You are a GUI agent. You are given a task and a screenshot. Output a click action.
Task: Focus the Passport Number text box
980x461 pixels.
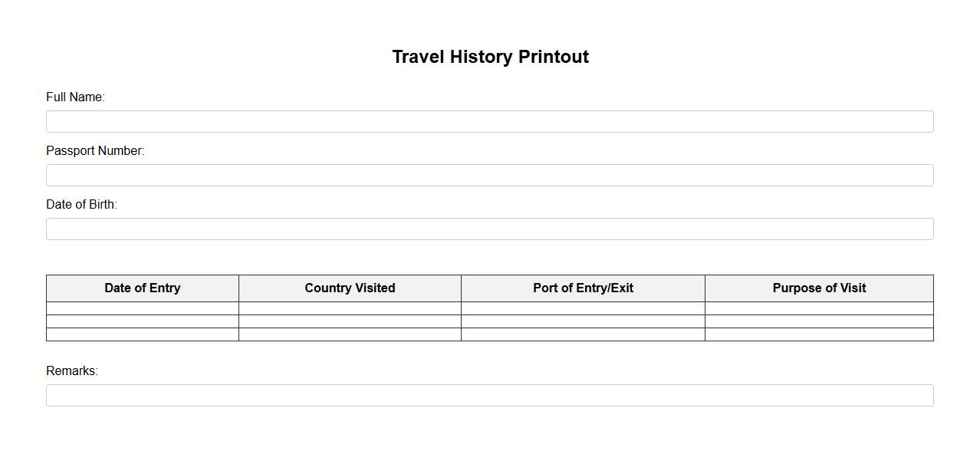tap(489, 175)
